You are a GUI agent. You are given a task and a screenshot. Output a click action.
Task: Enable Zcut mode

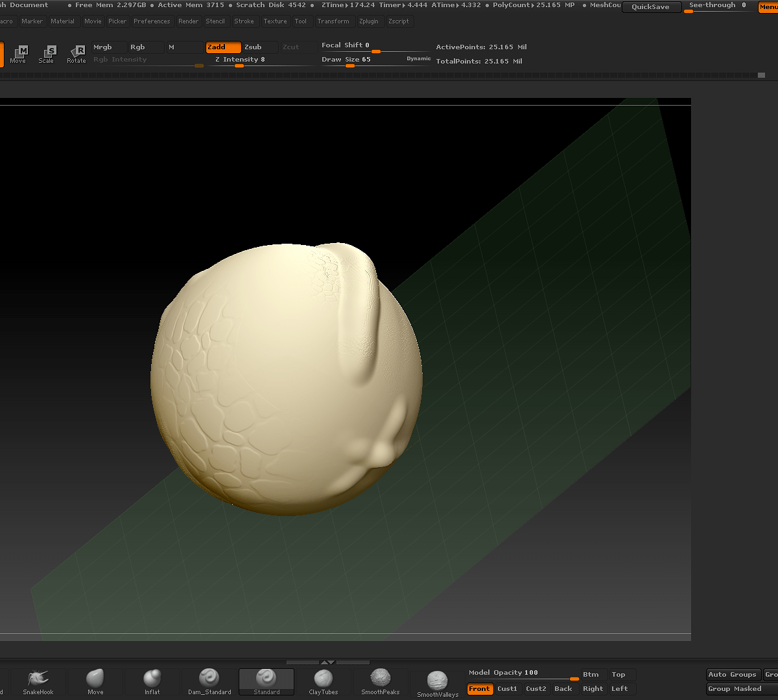pyautogui.click(x=298, y=47)
